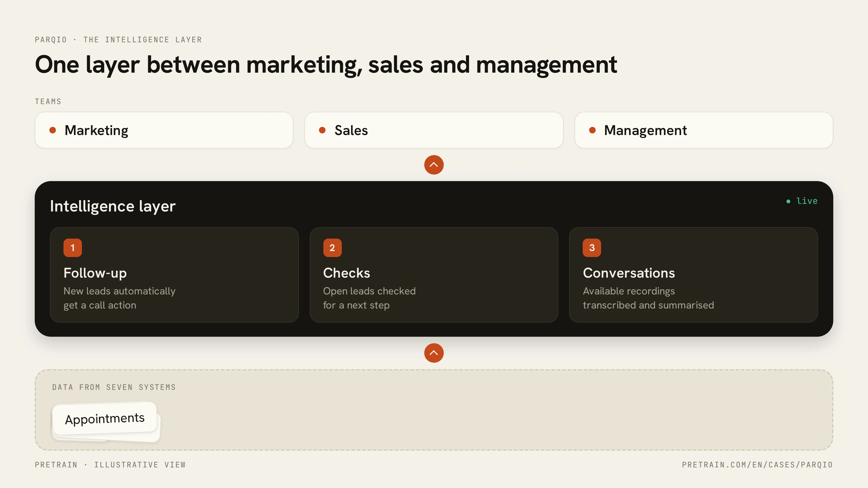This screenshot has height=488, width=868.
Task: Click 'Available recordings transcribed and summarised' text
Action: (x=648, y=298)
